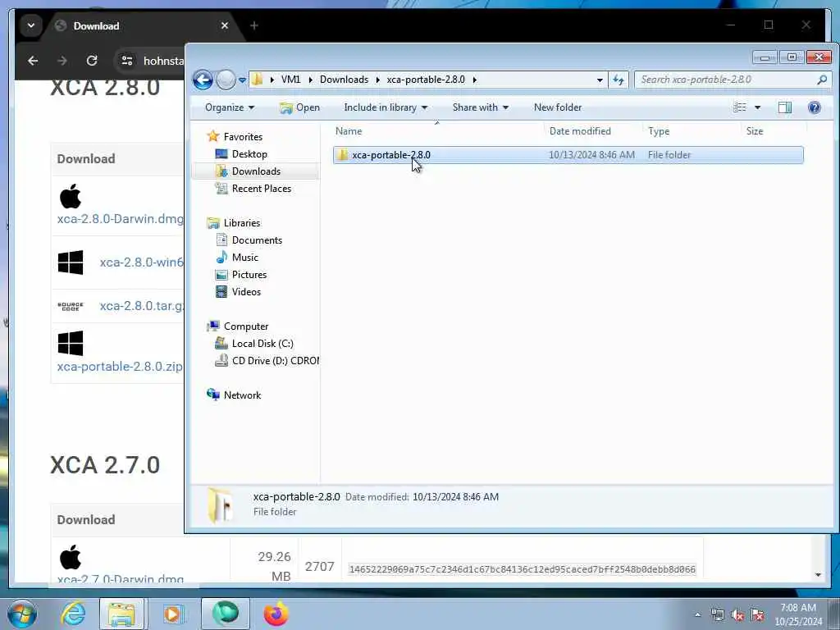840x630 pixels.
Task: Open Pictures library
Action: [249, 274]
